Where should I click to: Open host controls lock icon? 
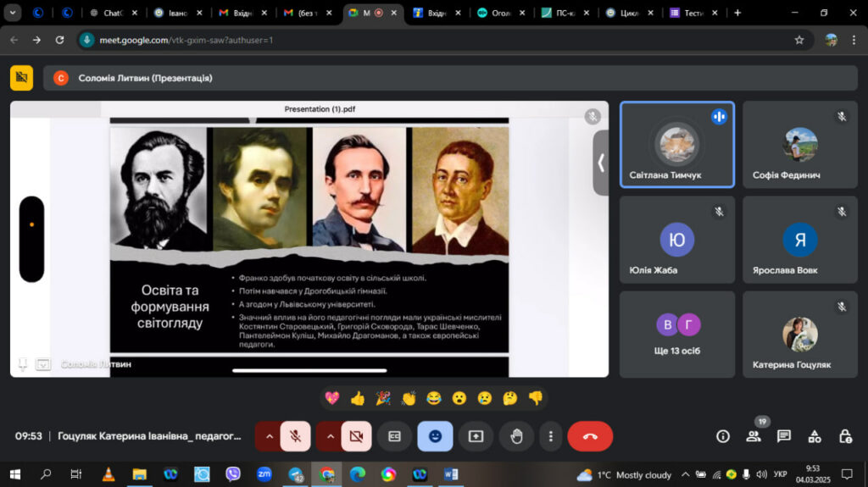click(x=845, y=436)
